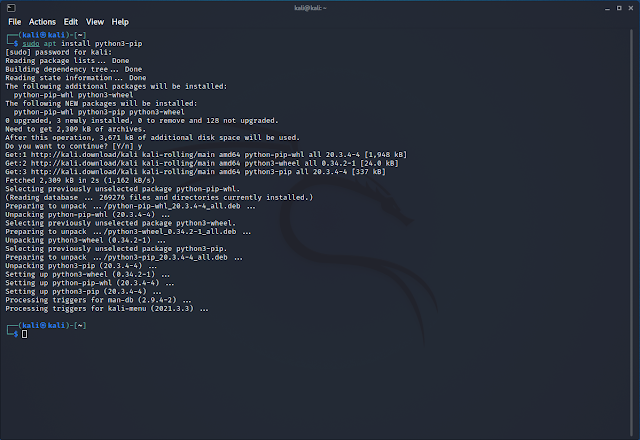This screenshot has height=440, width=640.
Task: Click the '[sudo] password for kali:' line
Action: pyautogui.click(x=58, y=52)
